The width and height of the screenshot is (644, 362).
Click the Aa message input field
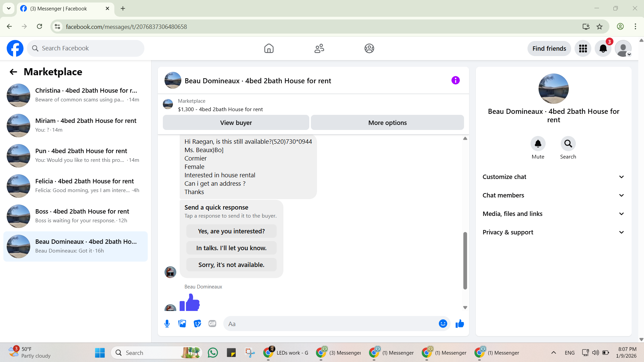[331, 324]
